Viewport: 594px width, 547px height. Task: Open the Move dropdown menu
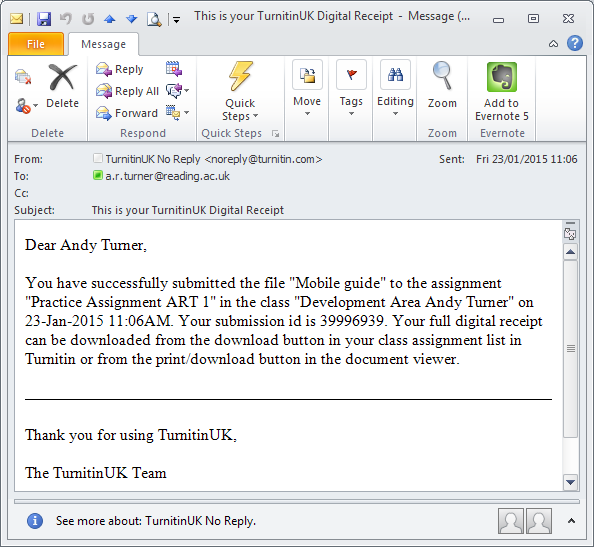click(x=307, y=89)
